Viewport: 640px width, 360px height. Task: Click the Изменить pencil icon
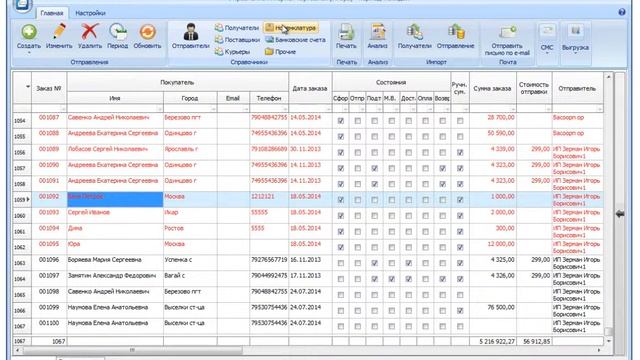click(59, 32)
